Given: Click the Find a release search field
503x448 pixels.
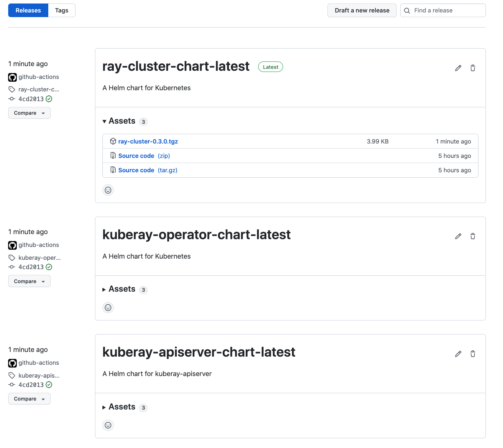Looking at the screenshot, I should click(443, 10).
